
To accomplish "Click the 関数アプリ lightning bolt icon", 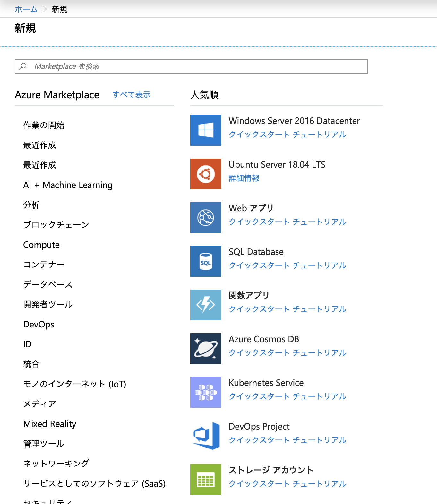I will pyautogui.click(x=206, y=305).
